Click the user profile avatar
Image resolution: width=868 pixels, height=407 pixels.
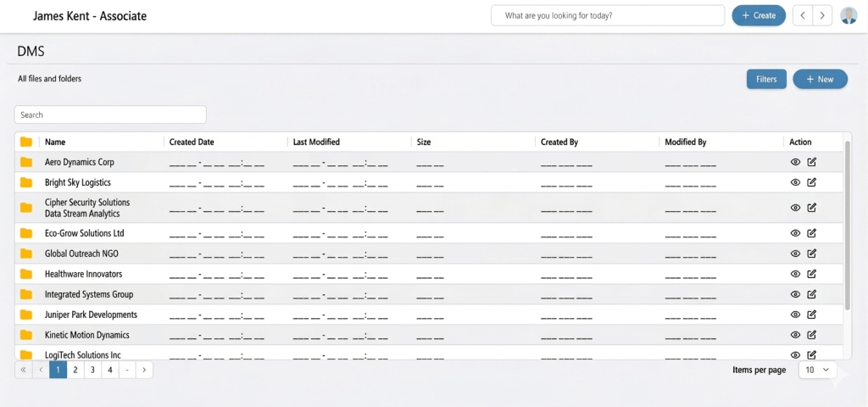[x=848, y=15]
